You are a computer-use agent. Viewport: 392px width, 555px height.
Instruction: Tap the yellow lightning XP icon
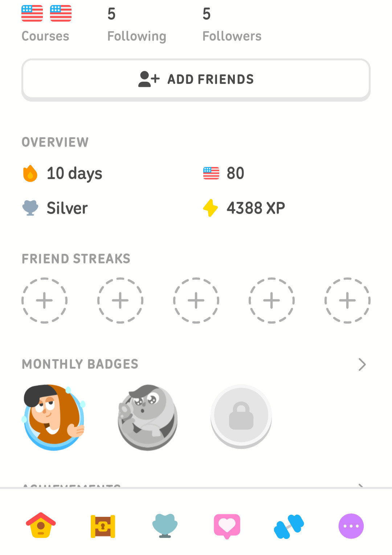coord(211,208)
